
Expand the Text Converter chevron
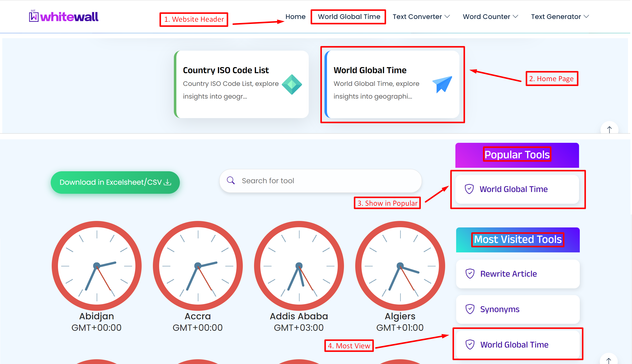tap(447, 17)
